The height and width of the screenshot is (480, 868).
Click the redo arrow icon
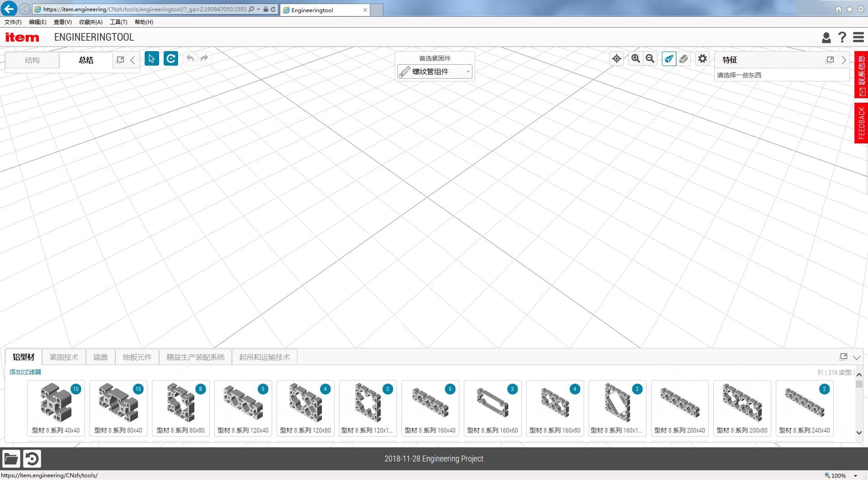point(205,59)
